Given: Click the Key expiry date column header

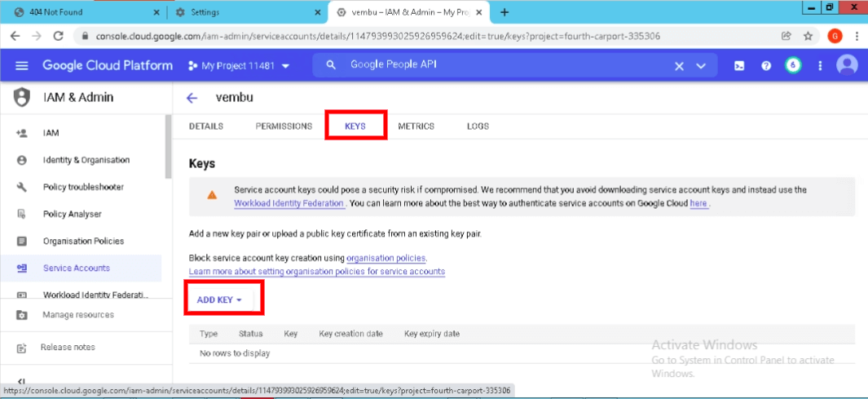Looking at the screenshot, I should [432, 334].
